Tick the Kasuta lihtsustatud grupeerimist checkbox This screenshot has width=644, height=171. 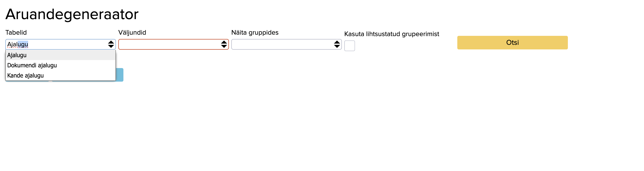[349, 46]
